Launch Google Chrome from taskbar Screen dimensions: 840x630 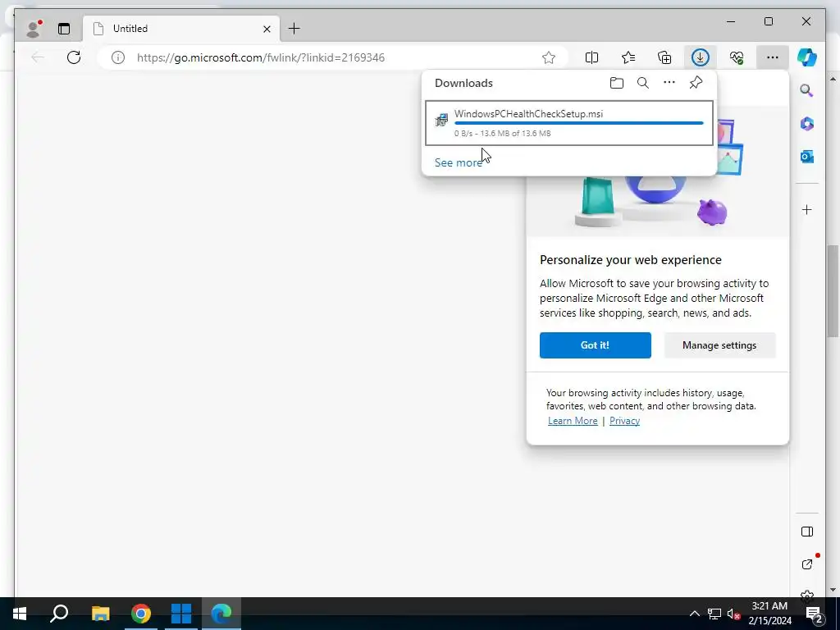click(141, 614)
